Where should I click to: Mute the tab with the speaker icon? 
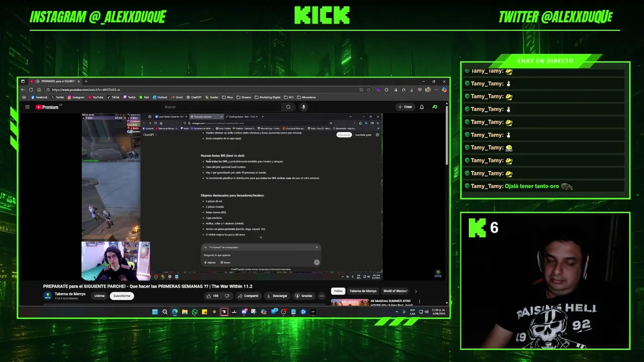37,81
